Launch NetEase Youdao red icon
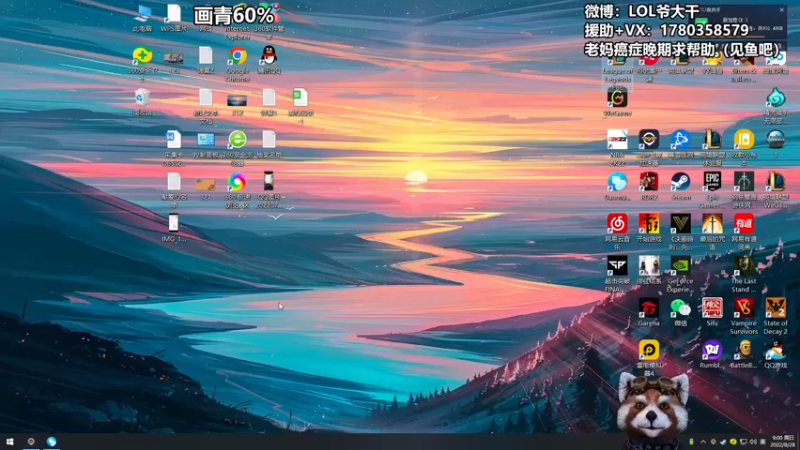The height and width of the screenshot is (450, 800). click(744, 223)
